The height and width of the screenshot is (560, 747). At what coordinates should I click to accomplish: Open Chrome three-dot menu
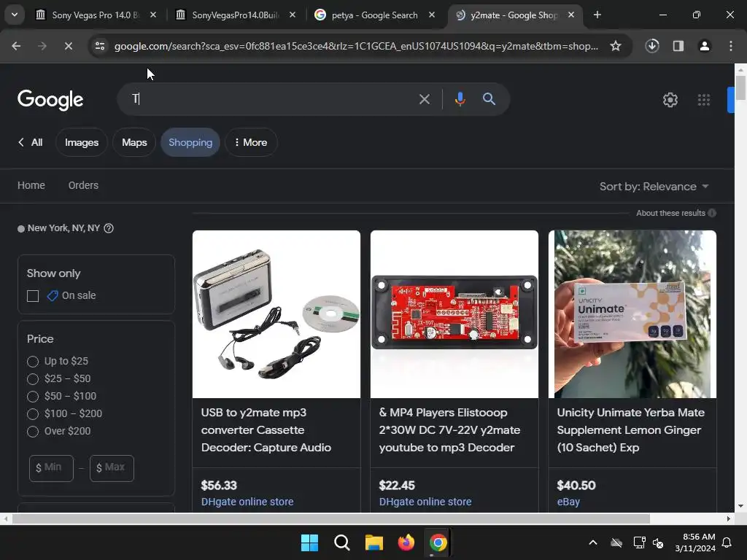click(x=731, y=46)
